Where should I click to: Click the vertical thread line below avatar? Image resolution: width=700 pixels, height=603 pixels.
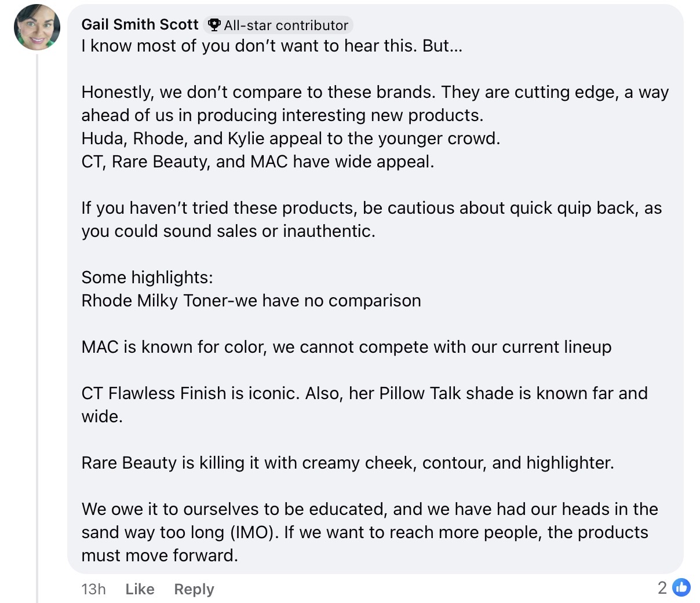pos(37,324)
